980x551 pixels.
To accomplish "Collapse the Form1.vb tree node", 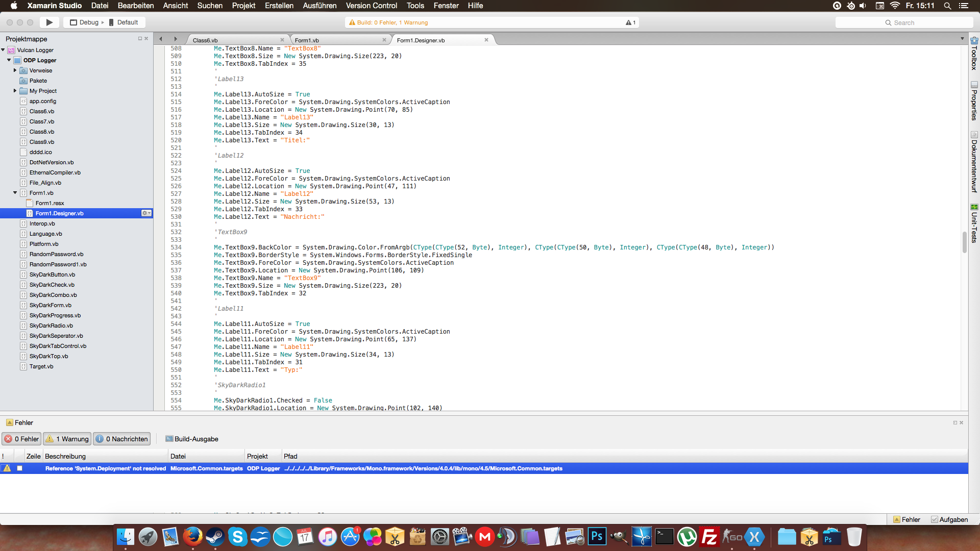I will tap(15, 193).
